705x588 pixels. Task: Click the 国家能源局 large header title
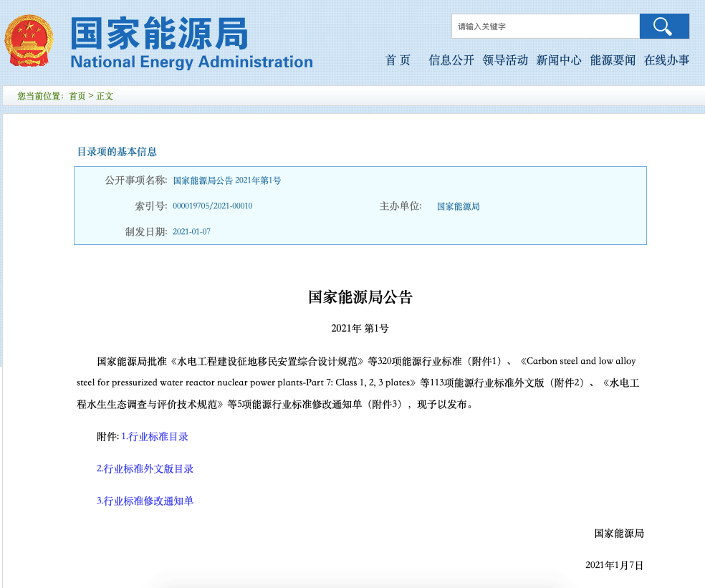(159, 33)
